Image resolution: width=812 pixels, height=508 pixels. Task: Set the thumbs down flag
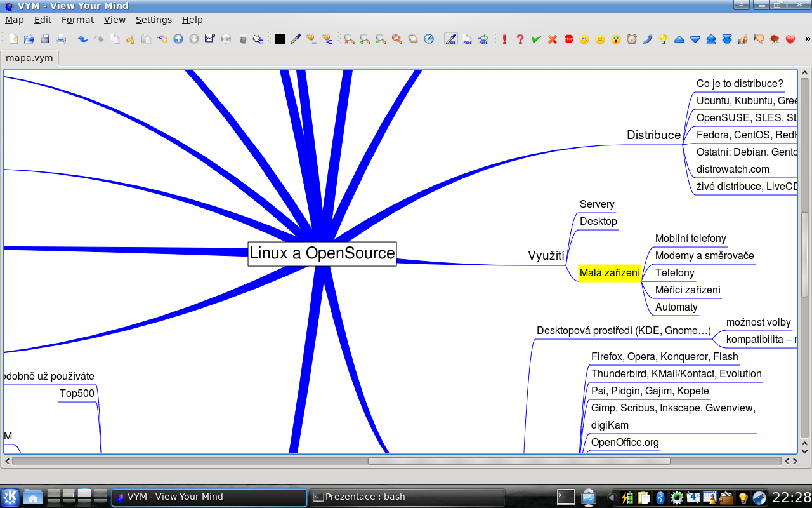[759, 39]
